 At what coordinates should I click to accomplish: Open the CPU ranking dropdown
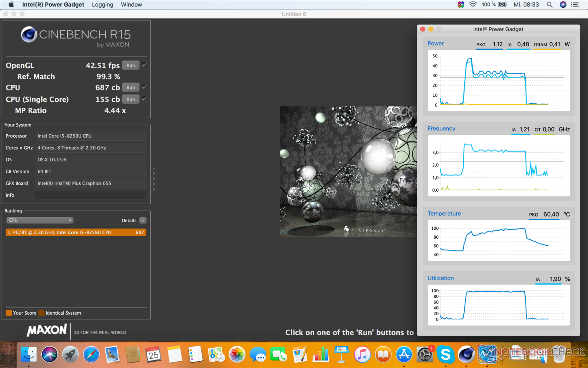(40, 220)
